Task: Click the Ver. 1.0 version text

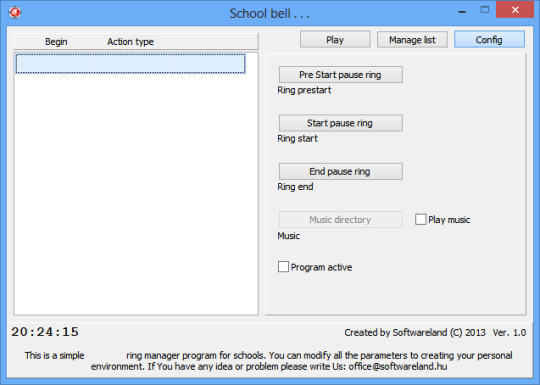Action: 509,333
